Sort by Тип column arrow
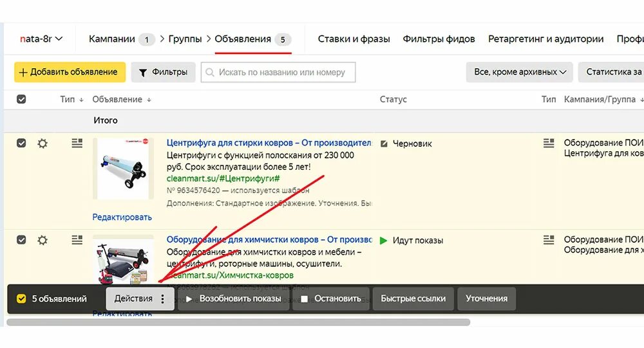This screenshot has width=644, height=348. pyautogui.click(x=81, y=100)
